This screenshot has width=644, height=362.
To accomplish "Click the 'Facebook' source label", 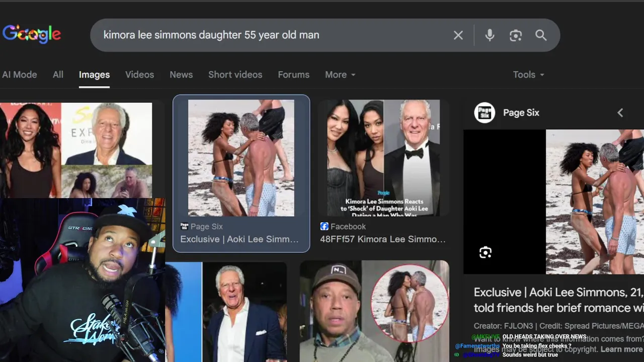I will [348, 227].
